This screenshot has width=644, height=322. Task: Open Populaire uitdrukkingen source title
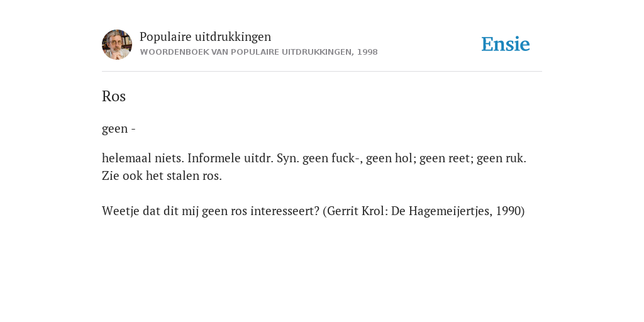(206, 36)
